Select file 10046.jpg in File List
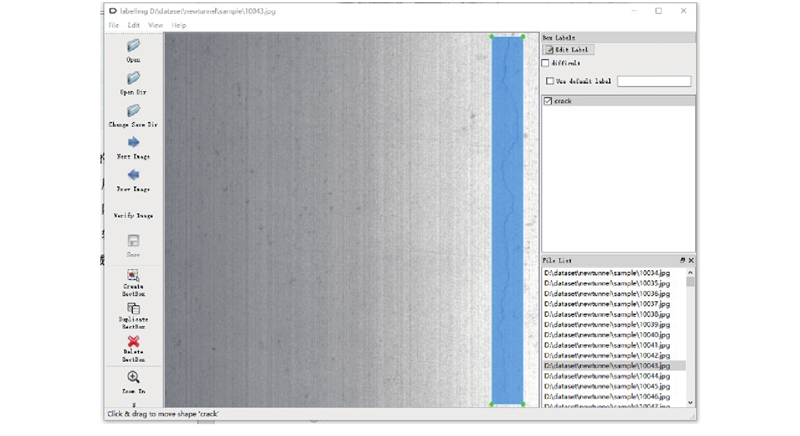This screenshot has width=800, height=436. pyautogui.click(x=607, y=397)
